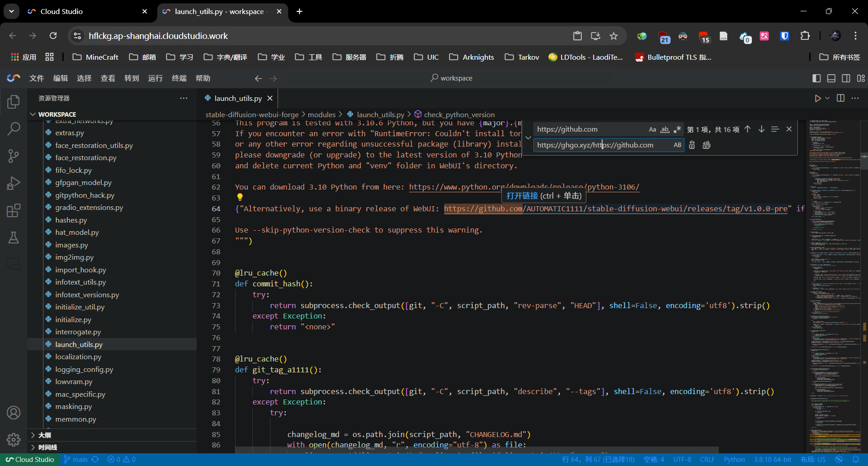The height and width of the screenshot is (466, 868).
Task: Bookmark this page with the star
Action: click(613, 36)
